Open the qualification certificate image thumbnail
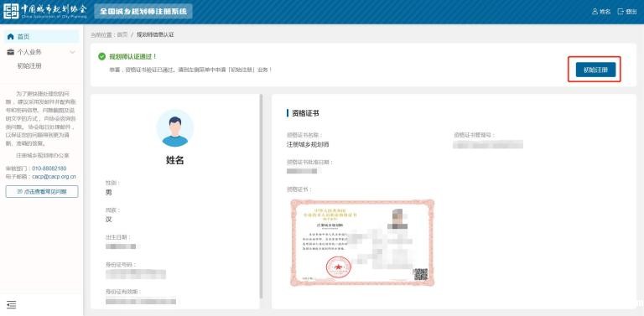The height and width of the screenshot is (316, 644). pyautogui.click(x=362, y=242)
